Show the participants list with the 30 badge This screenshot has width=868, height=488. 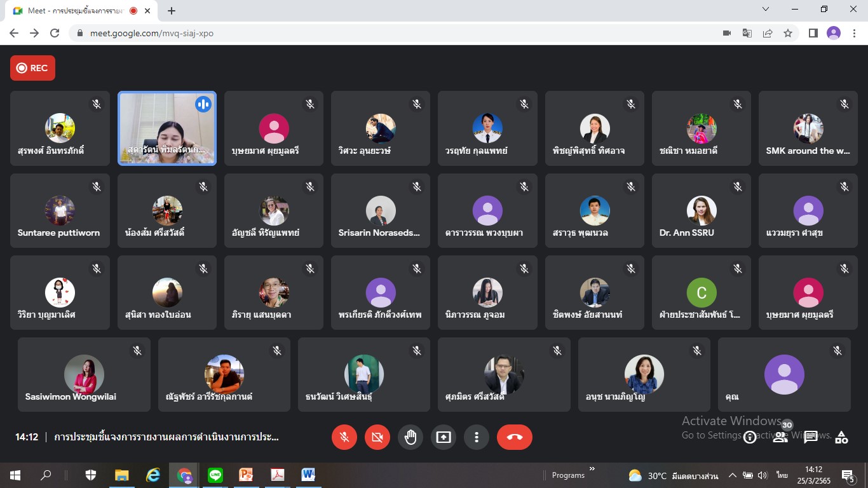(x=781, y=437)
